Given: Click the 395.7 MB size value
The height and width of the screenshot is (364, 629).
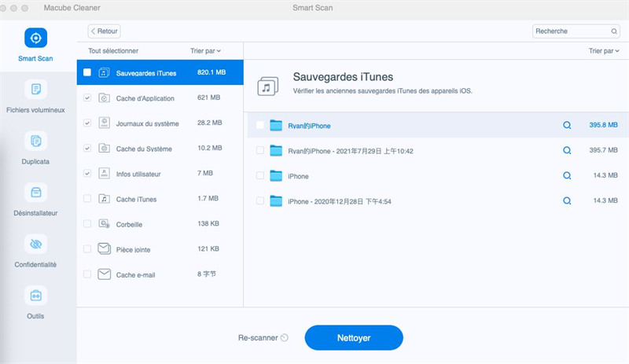Looking at the screenshot, I should (603, 150).
